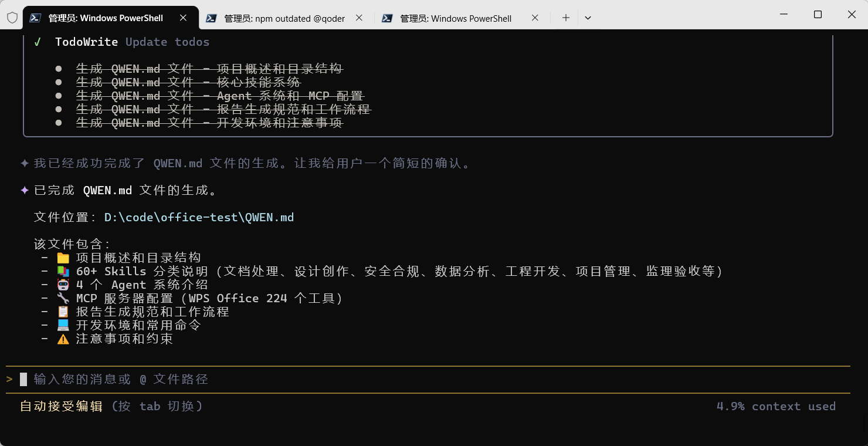Click the PowerShell icon on the active Windows PowerShell tab
Image resolution: width=868 pixels, height=446 pixels.
coord(35,18)
